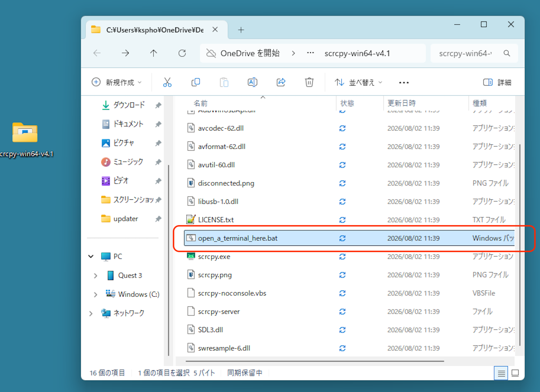540x392 pixels.
Task: Click the Share icon in toolbar
Action: (281, 82)
